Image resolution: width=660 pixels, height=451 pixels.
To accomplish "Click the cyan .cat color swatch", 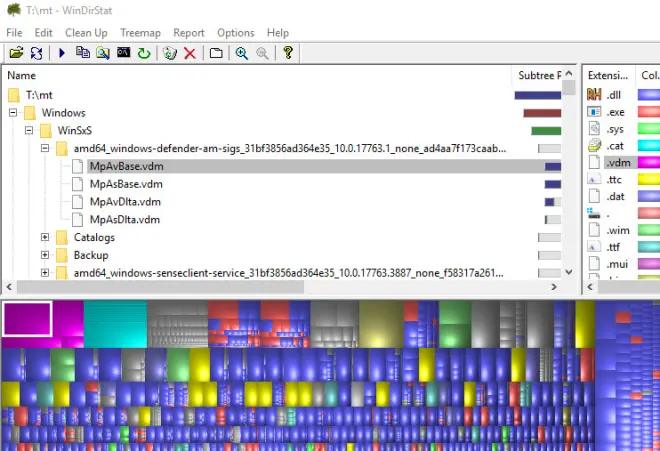I will click(x=649, y=146).
